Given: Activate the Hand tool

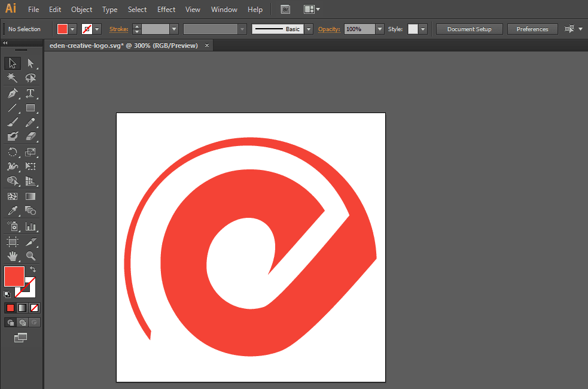Looking at the screenshot, I should [x=13, y=256].
